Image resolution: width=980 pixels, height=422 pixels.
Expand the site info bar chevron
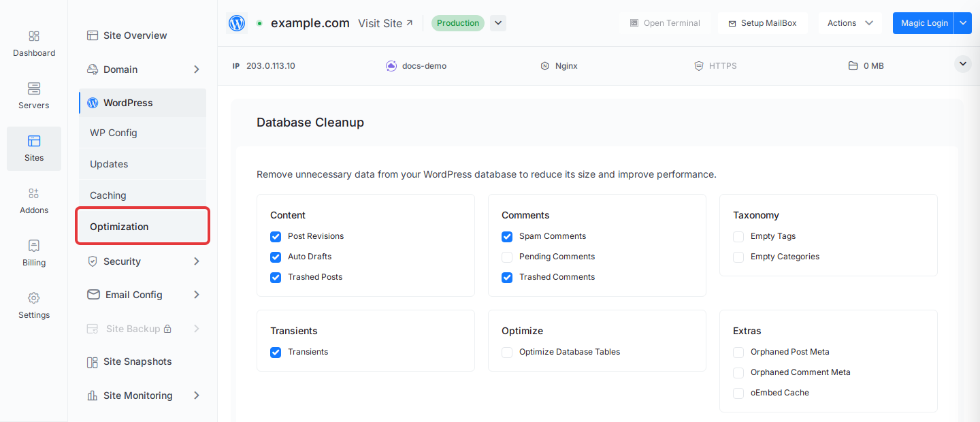[x=962, y=64]
